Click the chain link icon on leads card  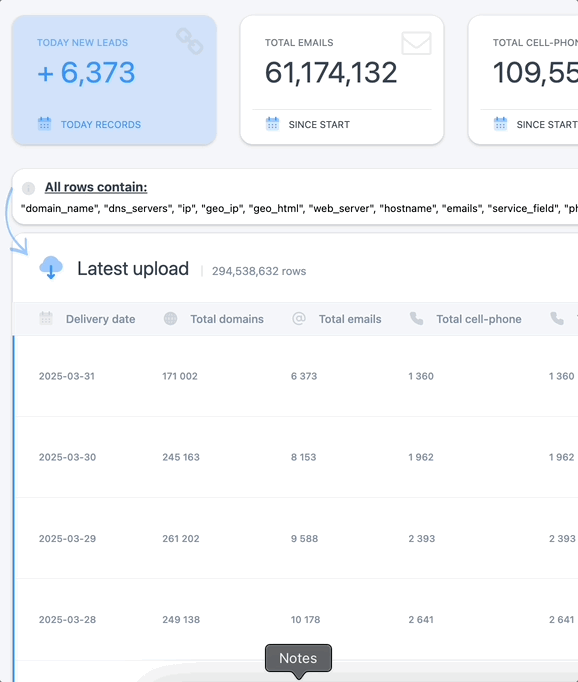point(189,41)
